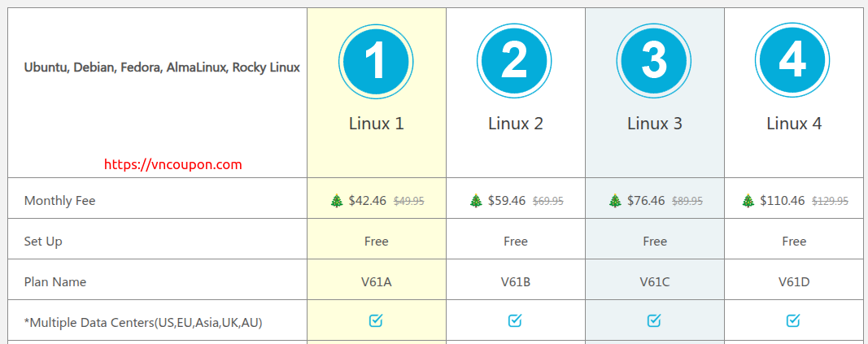Click the tree icon beside $42.46
Image resolution: width=868 pixels, height=344 pixels.
coord(337,201)
